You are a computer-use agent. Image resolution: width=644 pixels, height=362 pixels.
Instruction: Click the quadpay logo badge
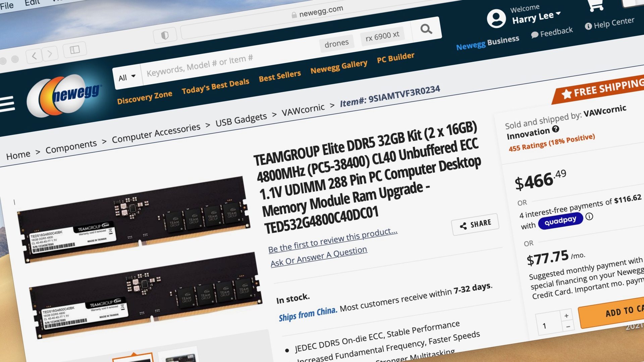560,221
